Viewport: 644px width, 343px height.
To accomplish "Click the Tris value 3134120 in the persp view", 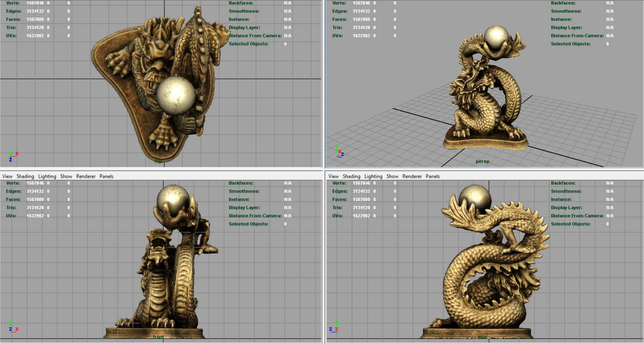I will point(361,27).
